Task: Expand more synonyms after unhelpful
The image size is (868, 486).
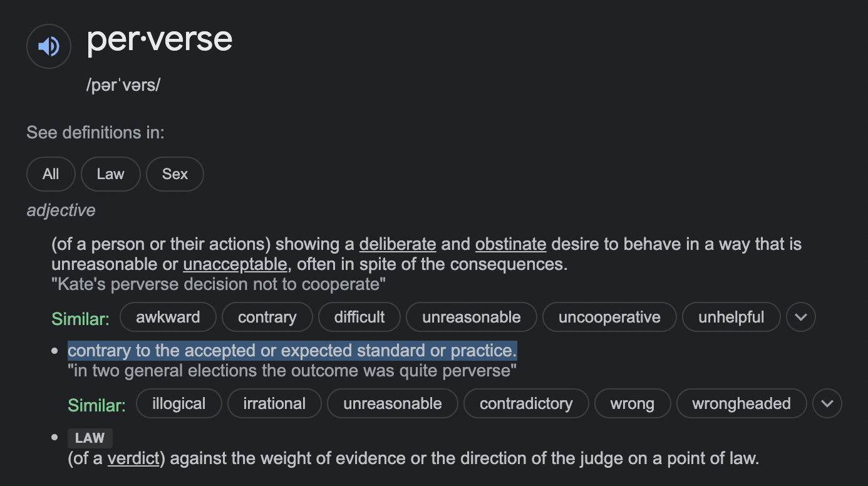Action: [801, 317]
